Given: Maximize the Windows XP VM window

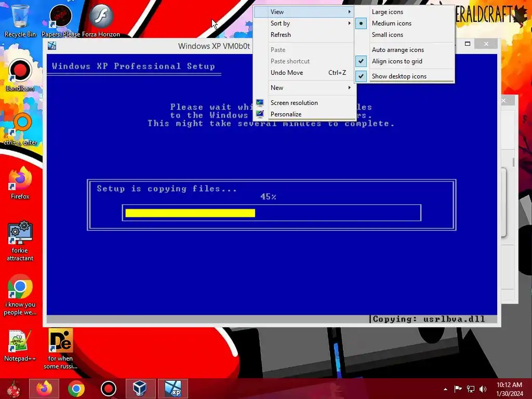Looking at the screenshot, I should click(x=468, y=44).
